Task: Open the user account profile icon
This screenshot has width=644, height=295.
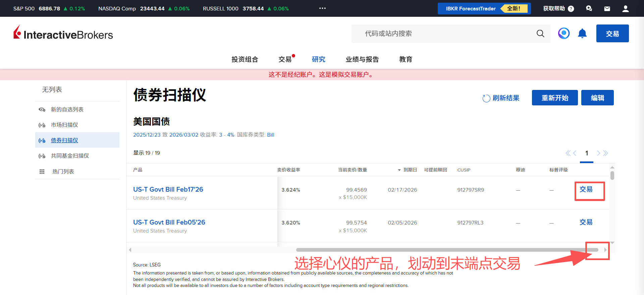Action: click(x=625, y=9)
